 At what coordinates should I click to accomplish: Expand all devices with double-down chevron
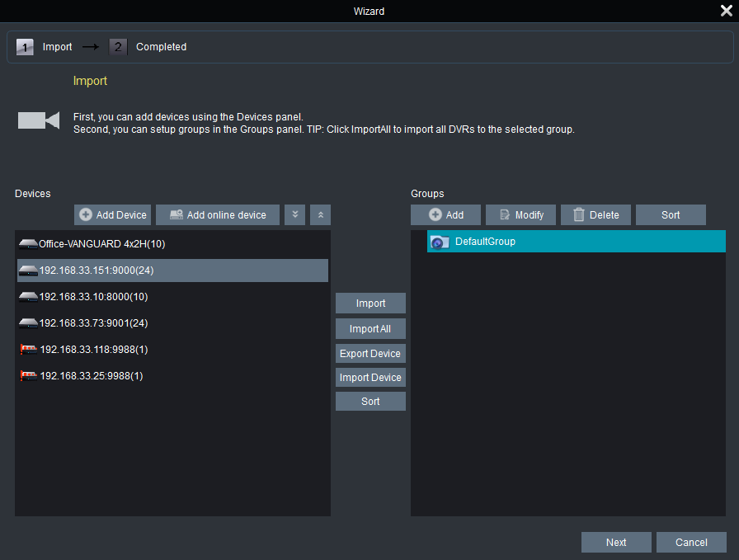[x=294, y=215]
